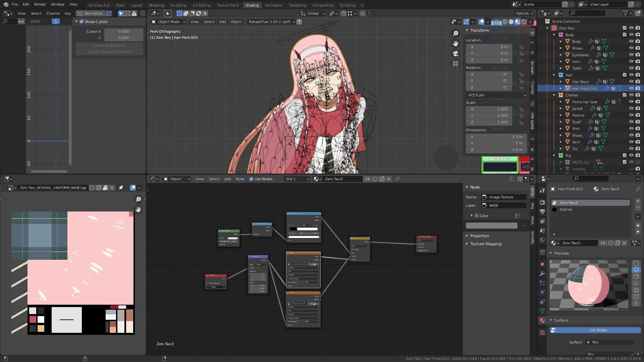Screen dimensions: 644x362
Task: Set material preview to hair strands
Action: [636, 283]
